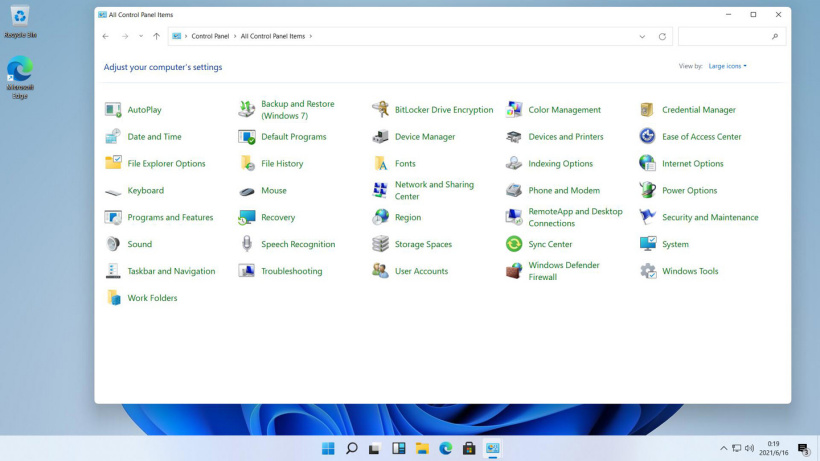This screenshot has width=820, height=461.
Task: Open the Troubleshooting link
Action: pos(291,271)
